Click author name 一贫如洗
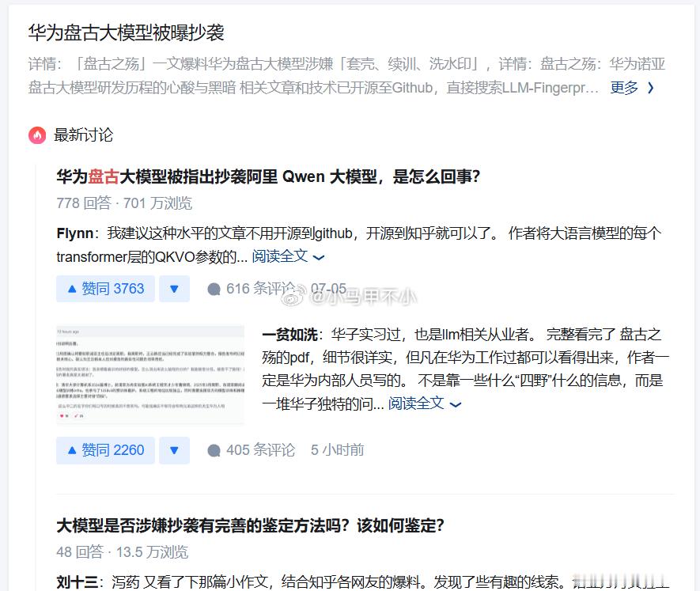Viewport: 700px width, 591px height. click(289, 334)
